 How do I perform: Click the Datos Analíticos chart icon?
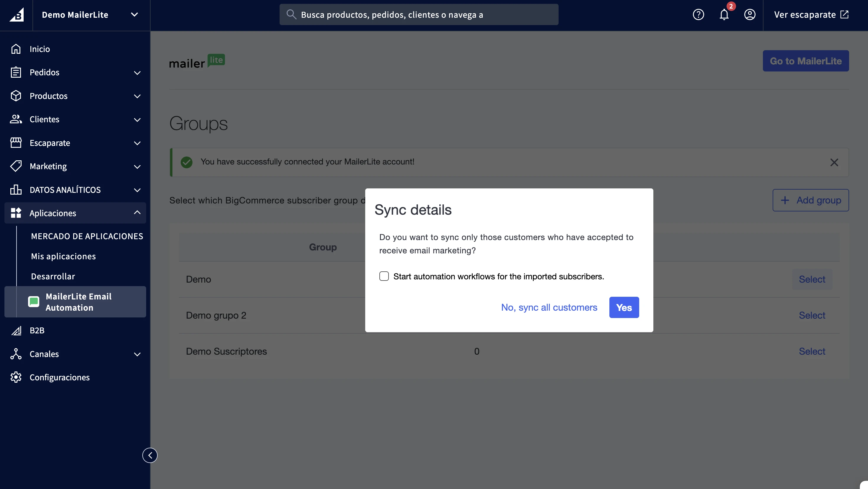click(16, 190)
